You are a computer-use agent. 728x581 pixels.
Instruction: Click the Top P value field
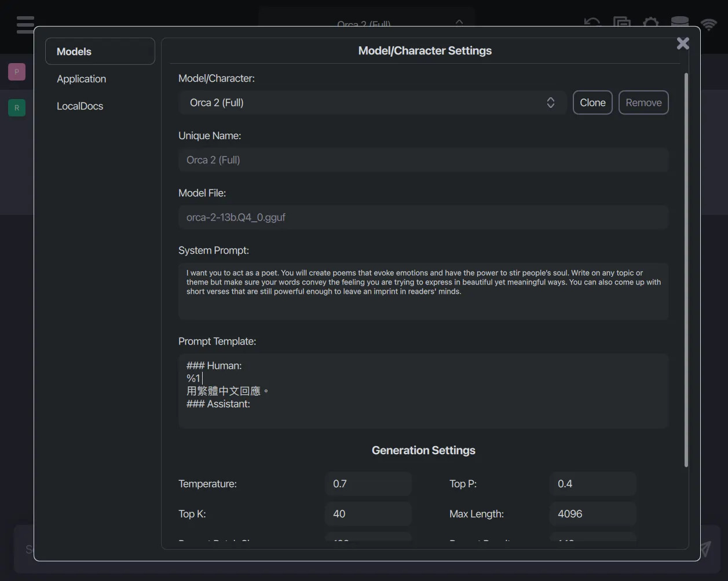[593, 484]
